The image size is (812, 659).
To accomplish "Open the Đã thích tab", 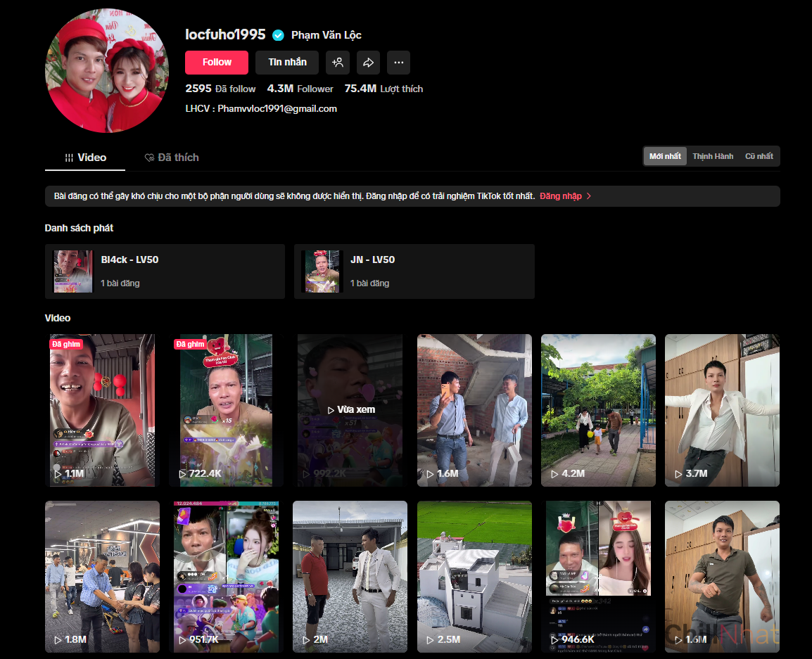I will click(x=172, y=158).
